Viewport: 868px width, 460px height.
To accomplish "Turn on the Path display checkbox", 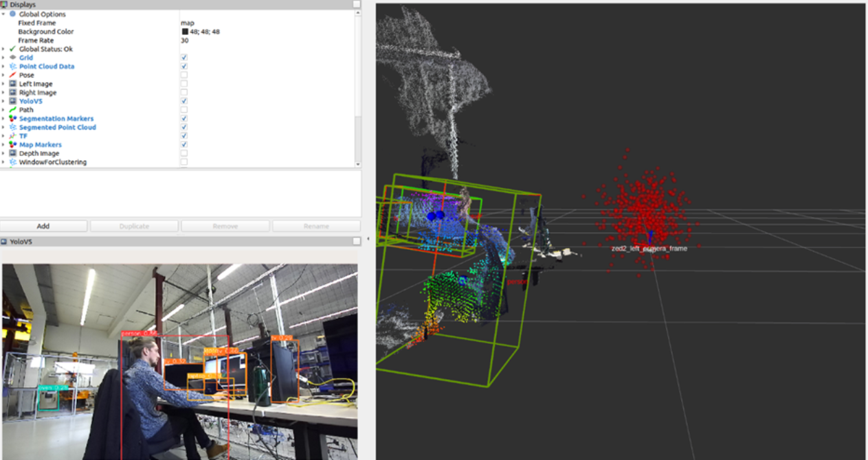I will point(183,110).
